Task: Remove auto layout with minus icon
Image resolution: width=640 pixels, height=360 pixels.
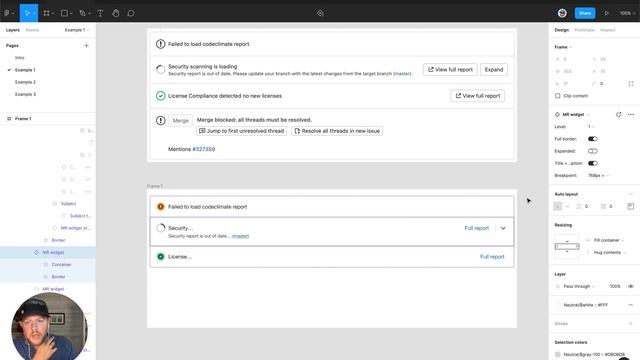Action: coord(631,194)
